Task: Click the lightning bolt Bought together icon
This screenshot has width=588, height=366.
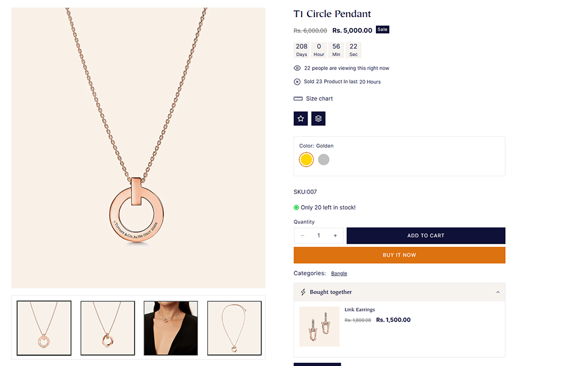Action: (303, 292)
